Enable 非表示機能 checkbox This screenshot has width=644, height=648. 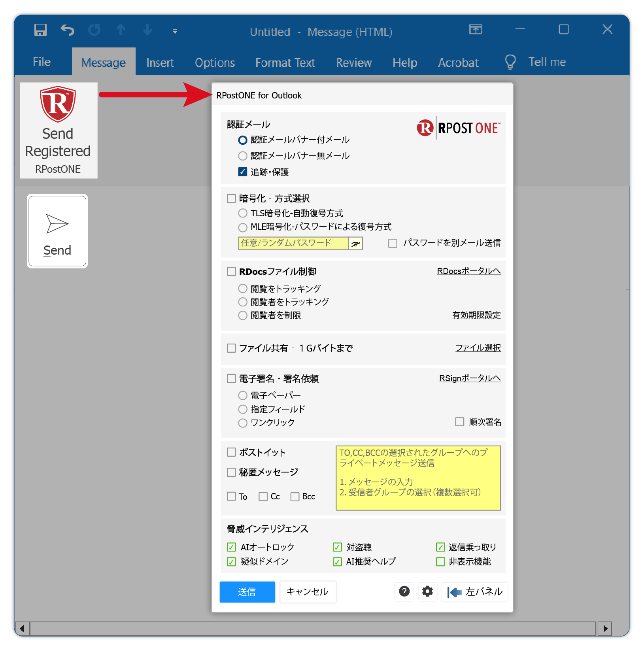click(440, 562)
